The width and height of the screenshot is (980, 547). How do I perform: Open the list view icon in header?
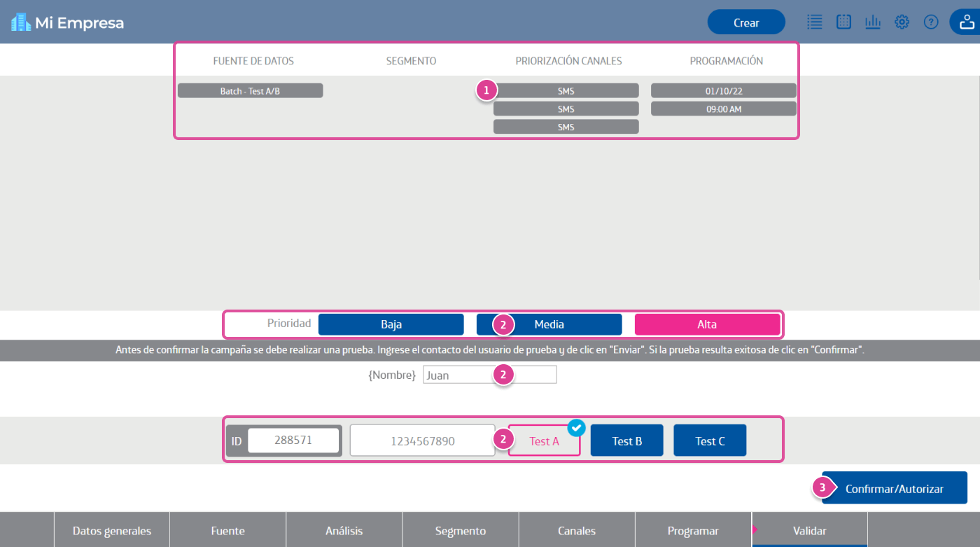click(814, 22)
